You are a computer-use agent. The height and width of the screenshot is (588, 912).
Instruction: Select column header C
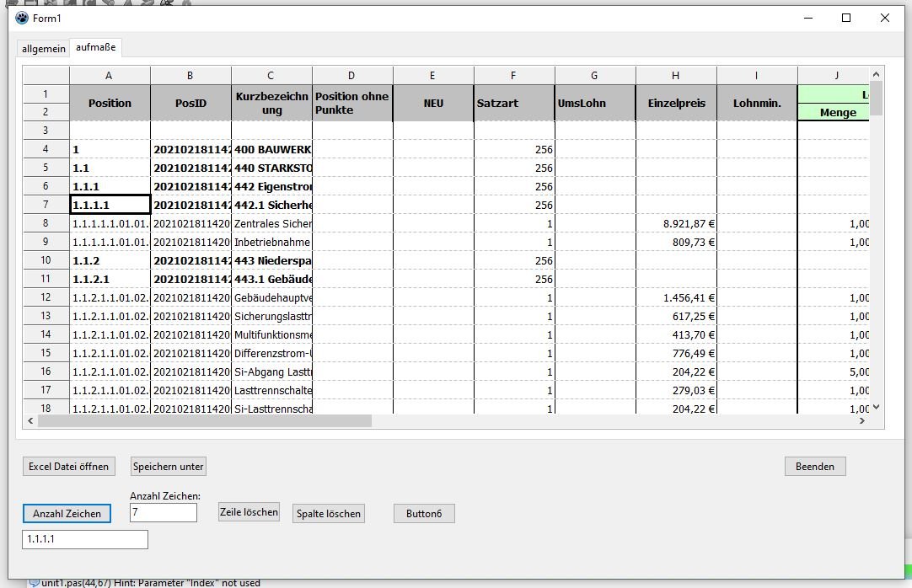271,76
